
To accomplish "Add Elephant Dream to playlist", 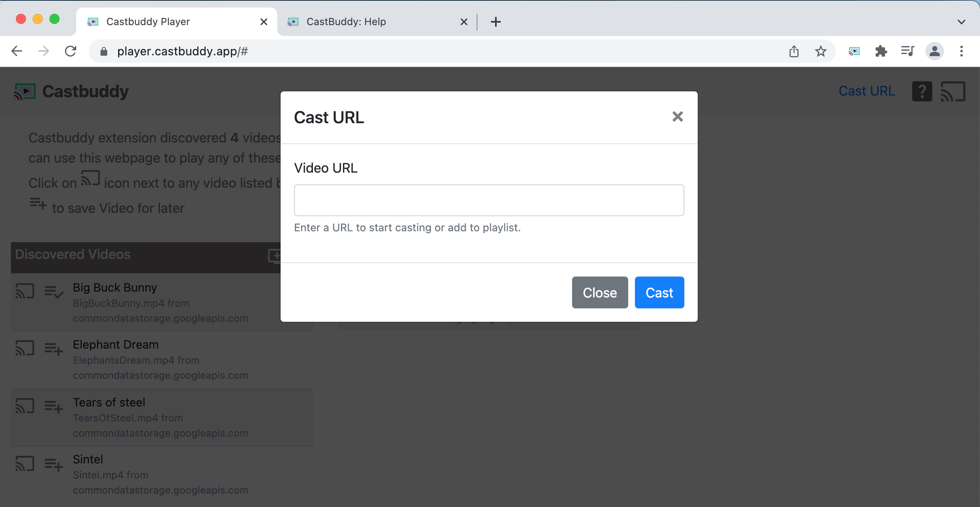I will click(x=54, y=348).
